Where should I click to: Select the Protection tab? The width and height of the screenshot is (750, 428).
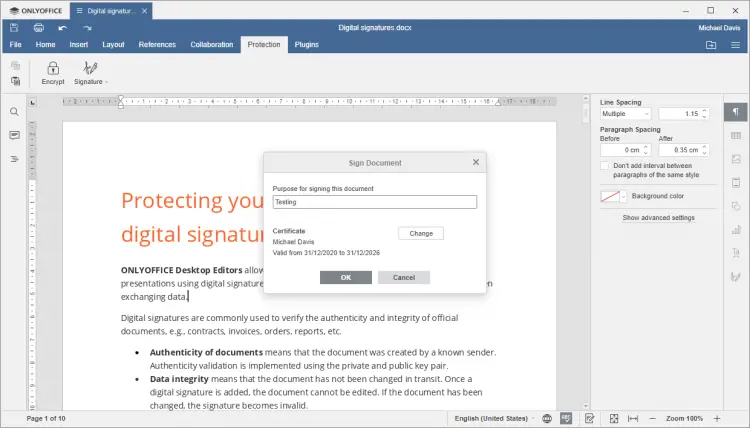(264, 44)
